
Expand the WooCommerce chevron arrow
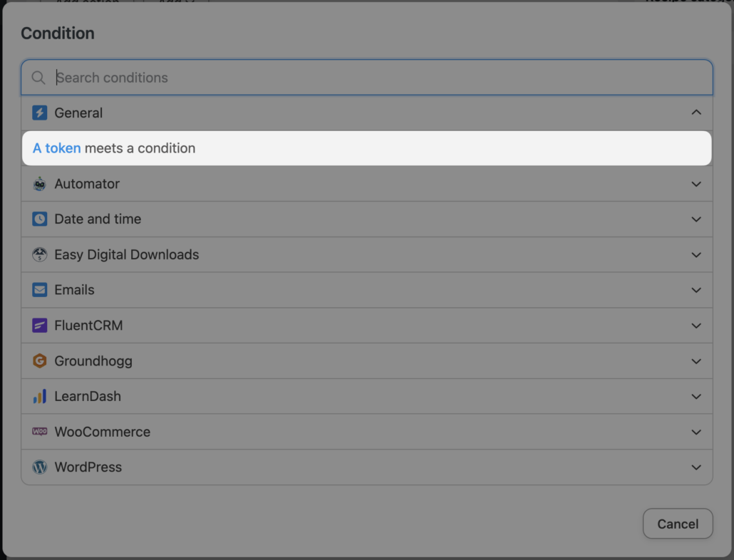[696, 432]
